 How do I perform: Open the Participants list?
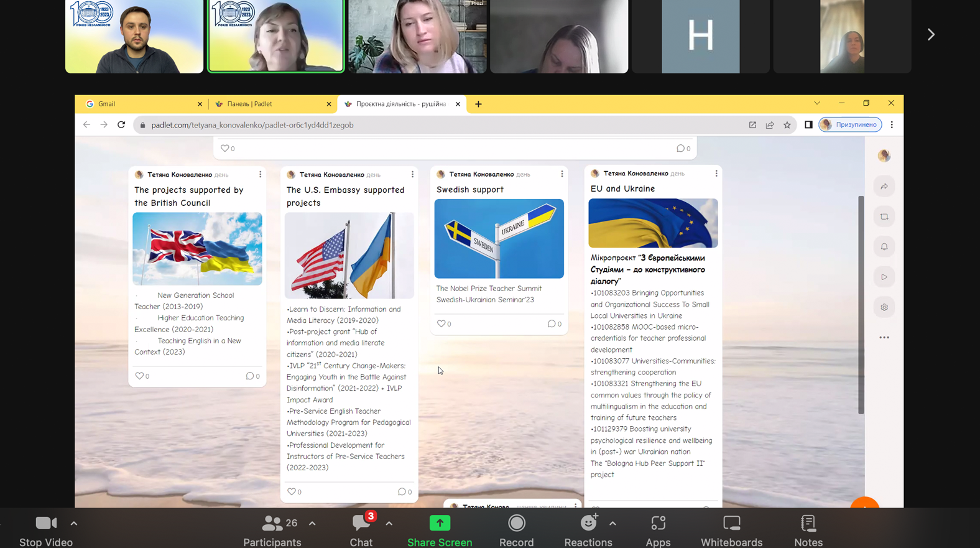click(272, 523)
